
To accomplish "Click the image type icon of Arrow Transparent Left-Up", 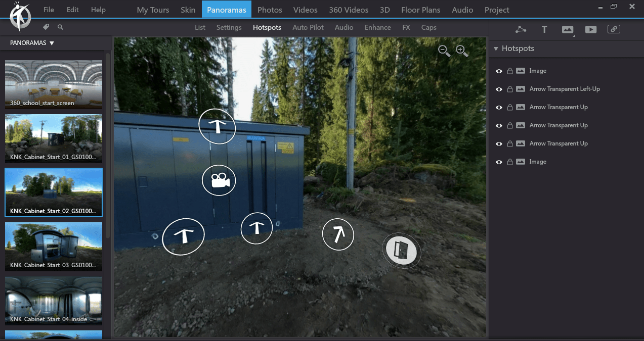I will 521,89.
